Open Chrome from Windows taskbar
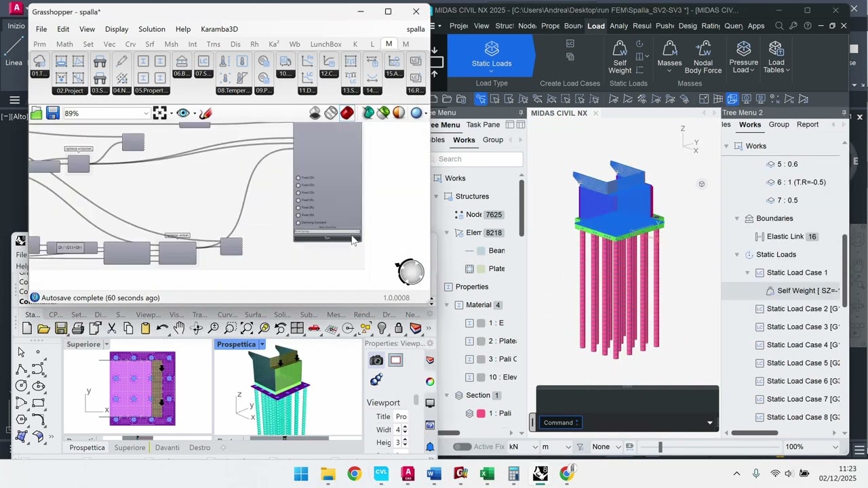 354,474
